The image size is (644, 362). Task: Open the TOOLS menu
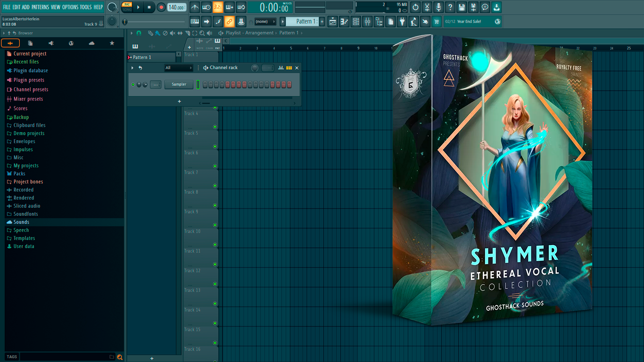click(86, 7)
